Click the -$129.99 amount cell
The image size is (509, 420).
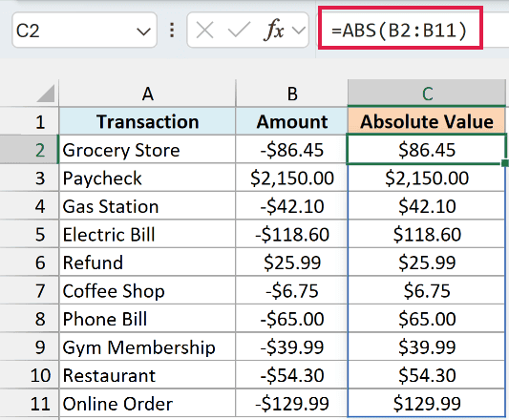click(x=292, y=404)
